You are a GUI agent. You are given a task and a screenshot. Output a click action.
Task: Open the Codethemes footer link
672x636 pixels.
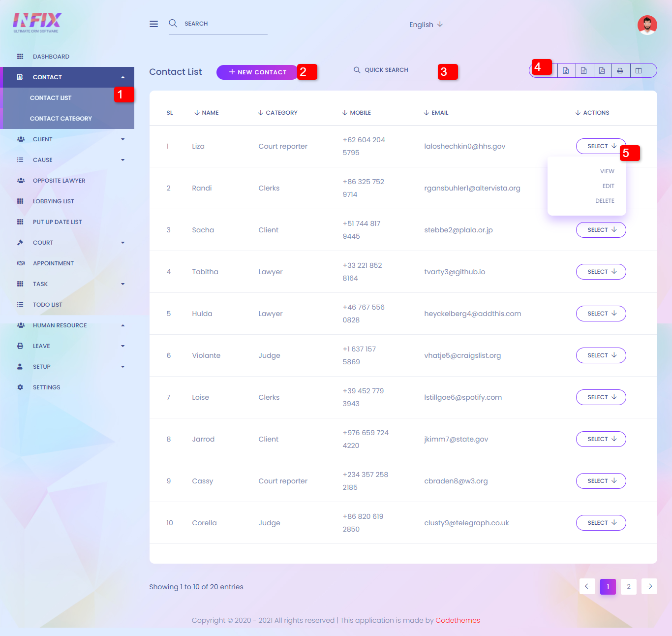pos(458,620)
